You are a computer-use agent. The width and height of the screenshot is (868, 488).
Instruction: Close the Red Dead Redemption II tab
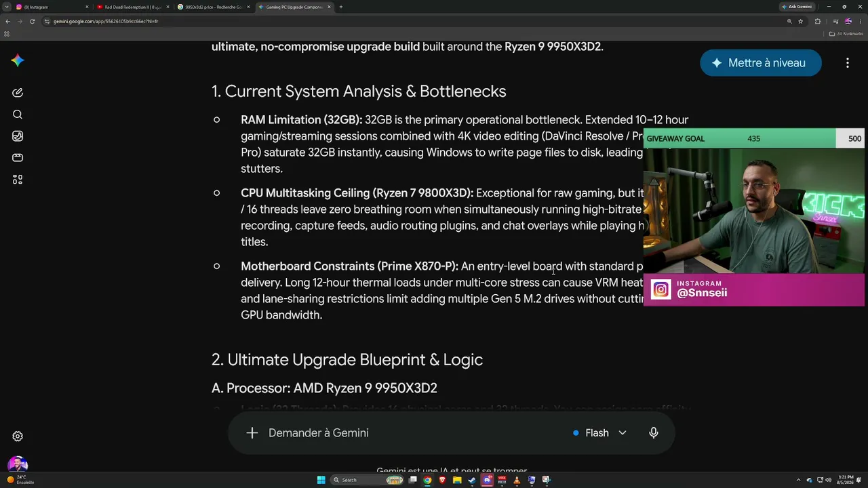167,7
